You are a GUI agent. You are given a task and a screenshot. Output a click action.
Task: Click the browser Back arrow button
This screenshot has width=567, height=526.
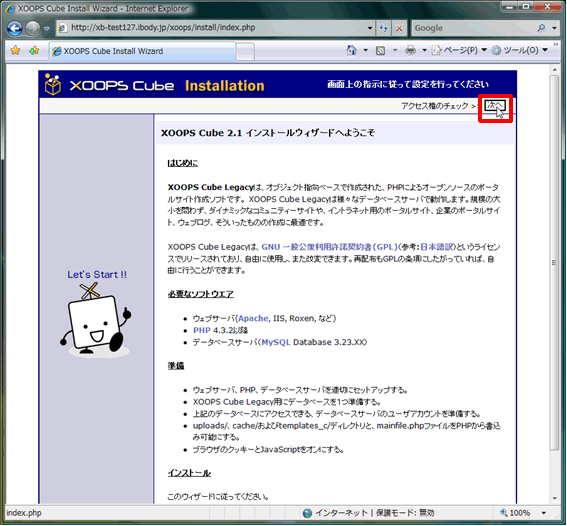[15, 28]
